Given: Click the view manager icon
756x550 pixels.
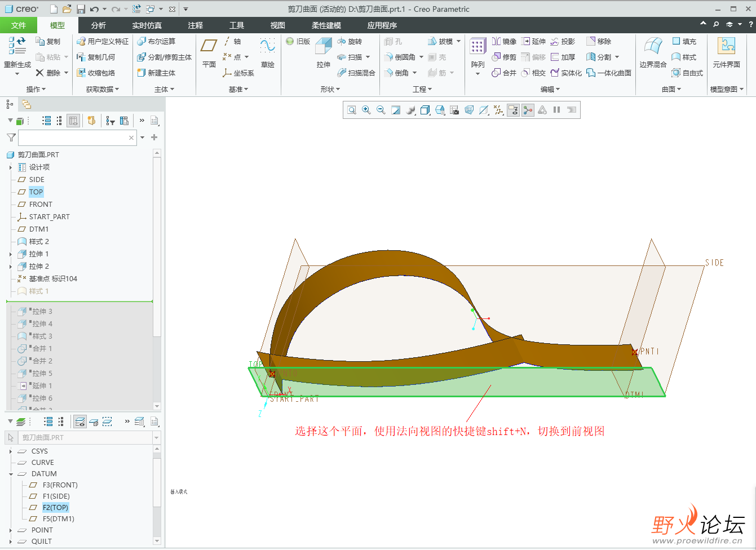Looking at the screenshot, I should 454,110.
